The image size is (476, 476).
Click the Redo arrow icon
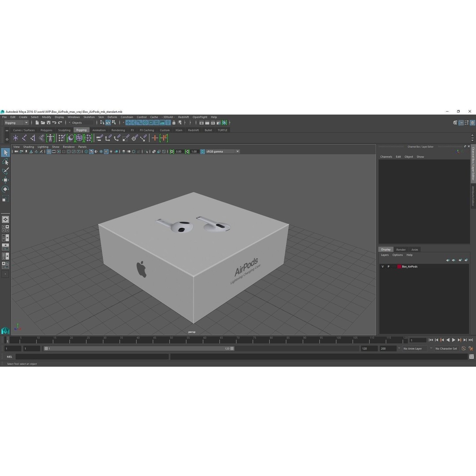60,123
